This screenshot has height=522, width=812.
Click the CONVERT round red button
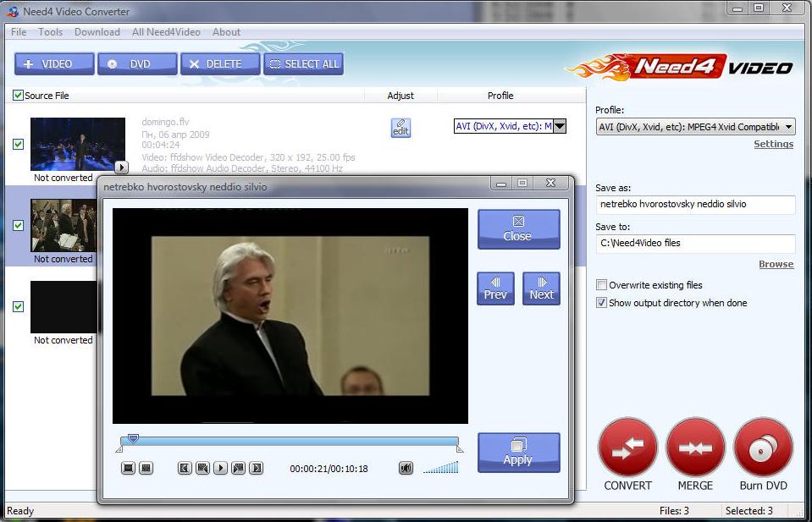click(627, 448)
